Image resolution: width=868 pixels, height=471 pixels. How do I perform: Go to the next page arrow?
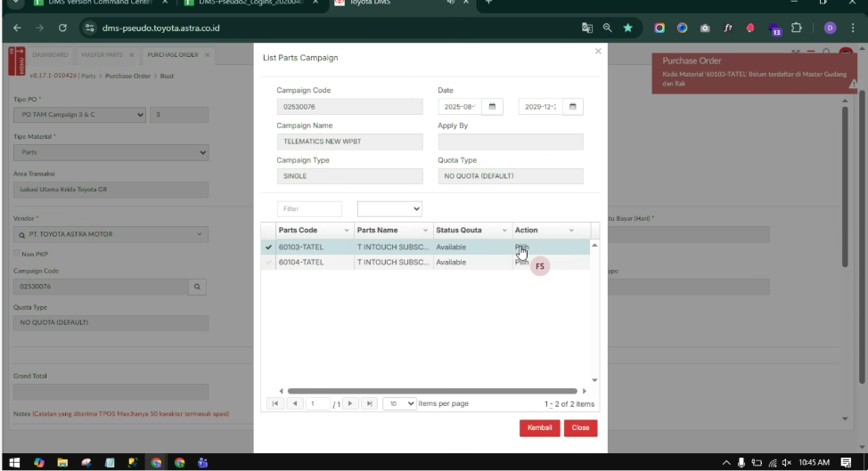[x=350, y=403]
